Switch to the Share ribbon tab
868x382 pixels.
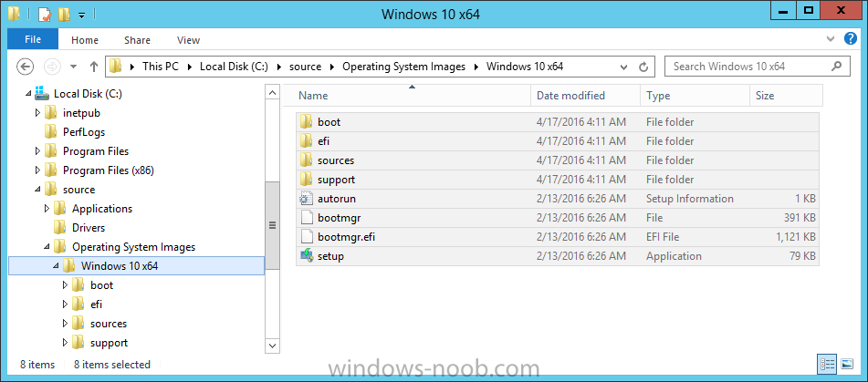click(x=137, y=40)
